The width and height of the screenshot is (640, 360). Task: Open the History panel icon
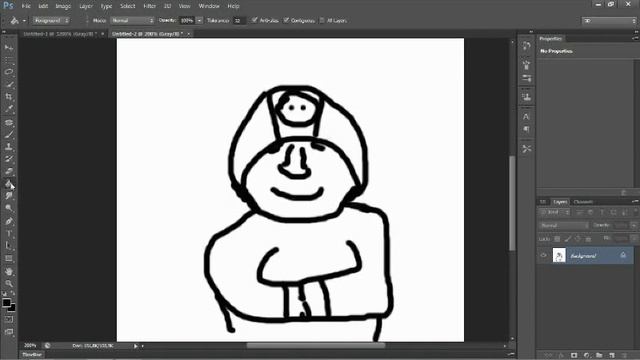527,46
